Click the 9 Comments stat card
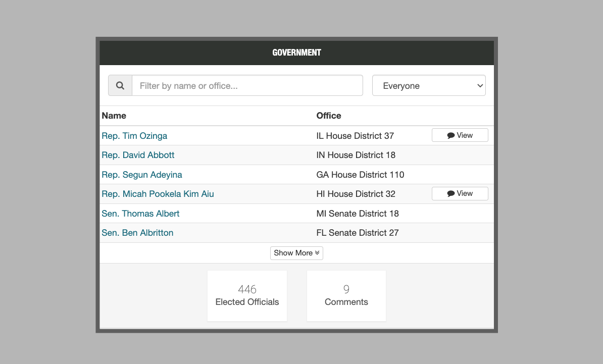This screenshot has width=603, height=364. [346, 296]
